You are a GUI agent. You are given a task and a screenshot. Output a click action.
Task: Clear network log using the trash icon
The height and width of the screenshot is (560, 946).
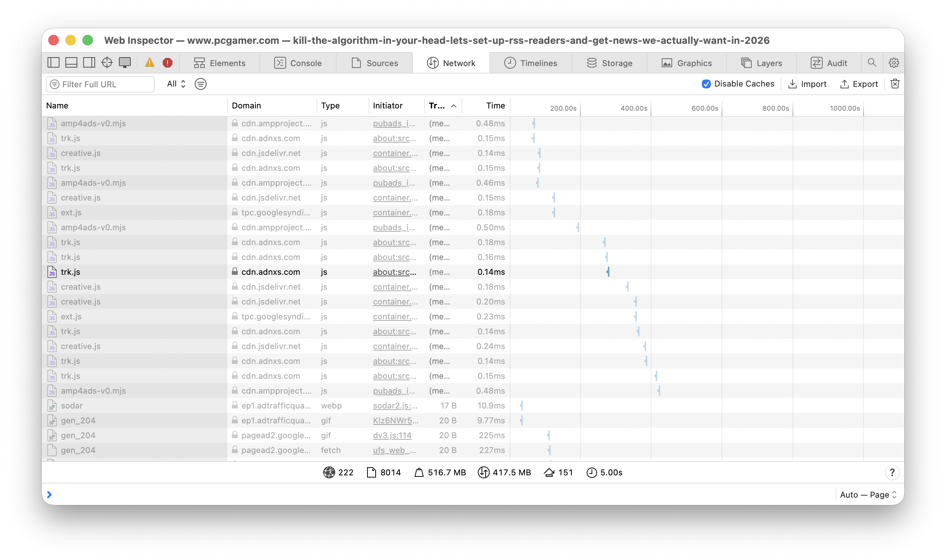point(895,84)
